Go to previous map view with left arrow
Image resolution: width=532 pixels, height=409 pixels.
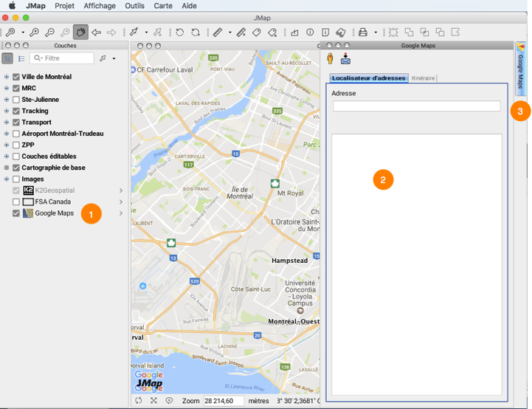coord(97,32)
